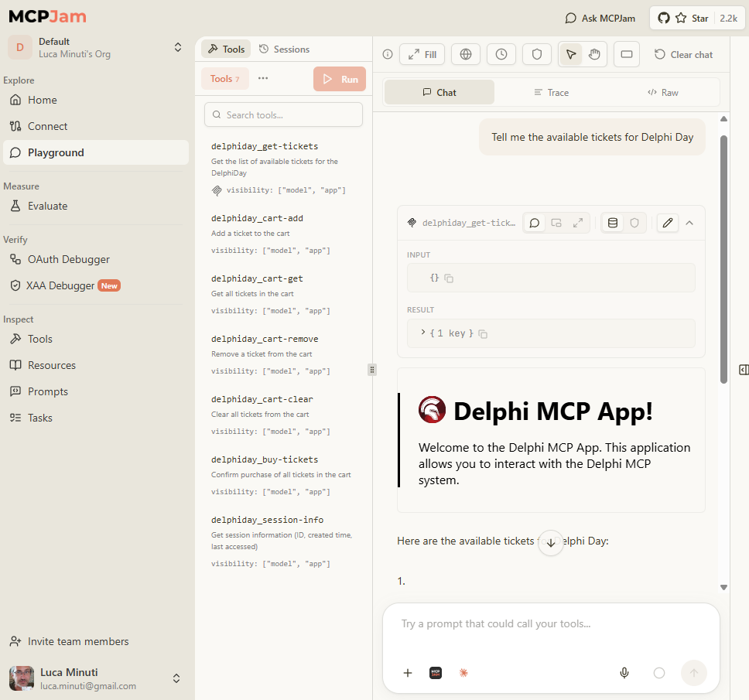Click the clock icon in toolbar
The width and height of the screenshot is (749, 700).
pyautogui.click(x=501, y=54)
